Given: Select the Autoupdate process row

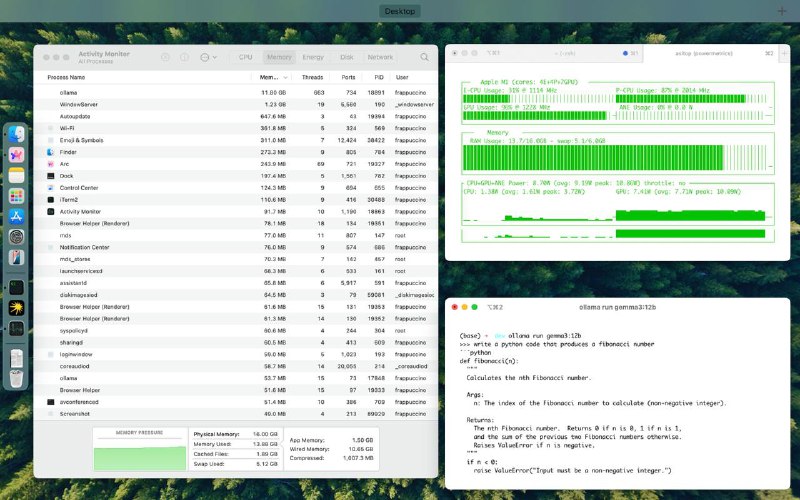Looking at the screenshot, I should 236,116.
